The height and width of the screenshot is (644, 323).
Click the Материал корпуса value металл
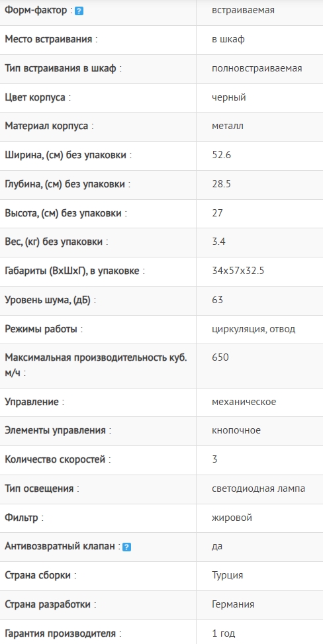228,126
